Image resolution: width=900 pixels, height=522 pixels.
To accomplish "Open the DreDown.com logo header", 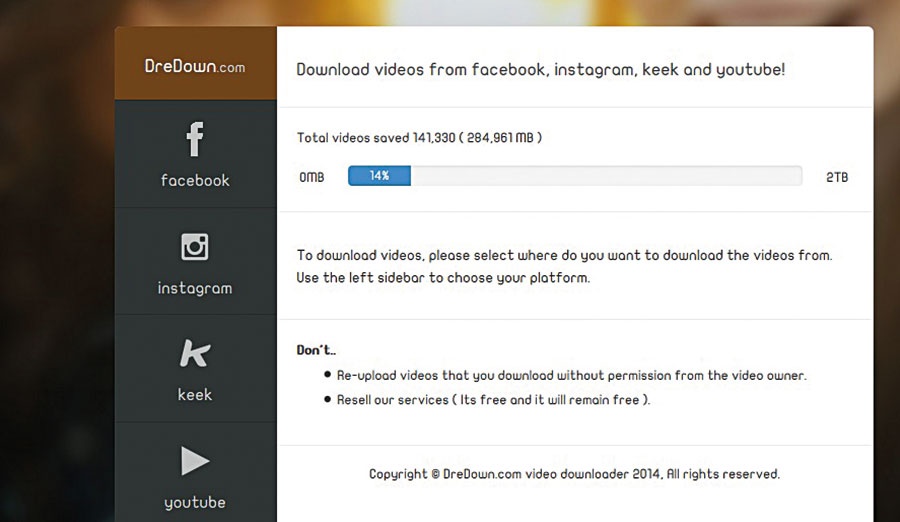I will click(x=195, y=67).
